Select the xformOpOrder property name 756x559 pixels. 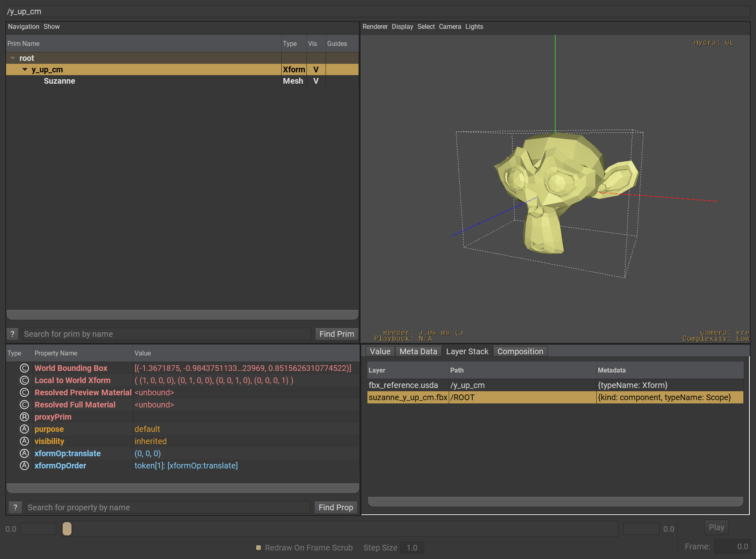click(x=60, y=466)
